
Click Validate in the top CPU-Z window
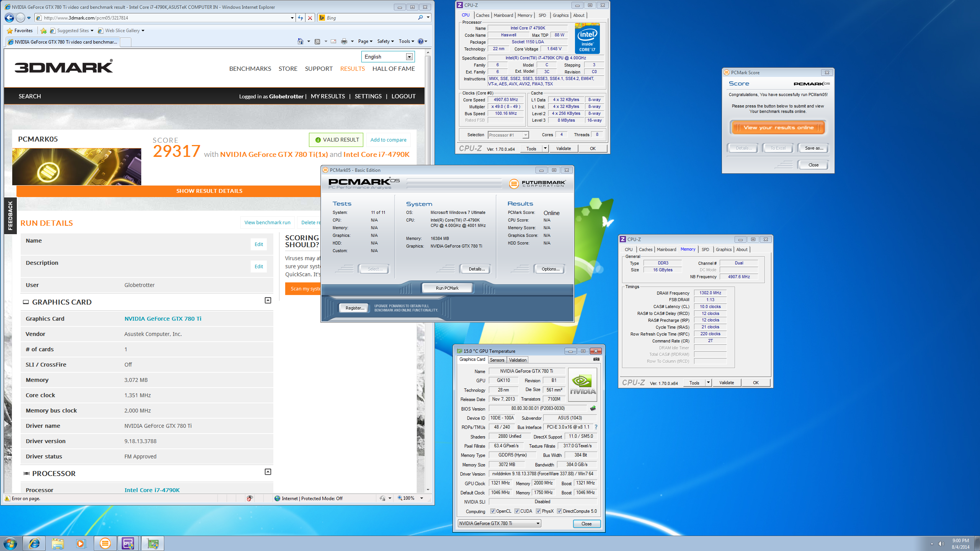pos(563,148)
